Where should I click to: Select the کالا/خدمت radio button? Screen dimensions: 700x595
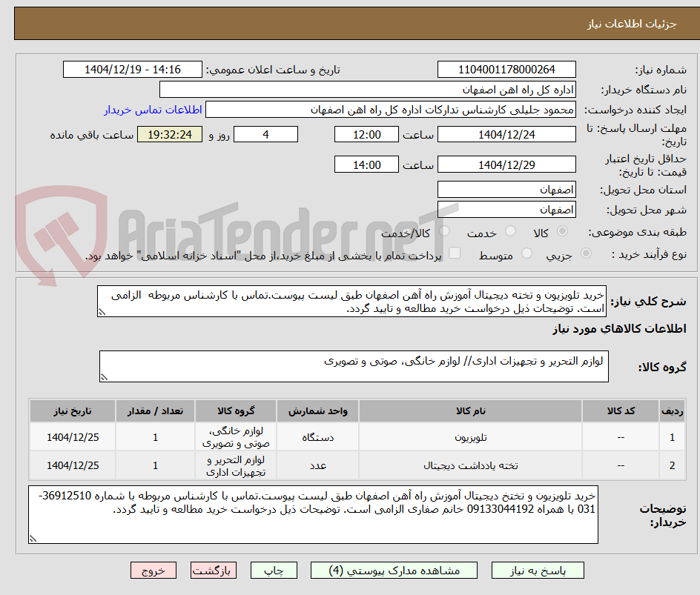click(444, 231)
